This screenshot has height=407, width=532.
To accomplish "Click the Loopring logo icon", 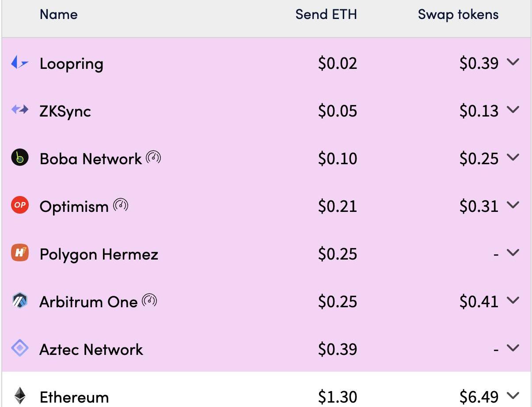I will pyautogui.click(x=19, y=63).
